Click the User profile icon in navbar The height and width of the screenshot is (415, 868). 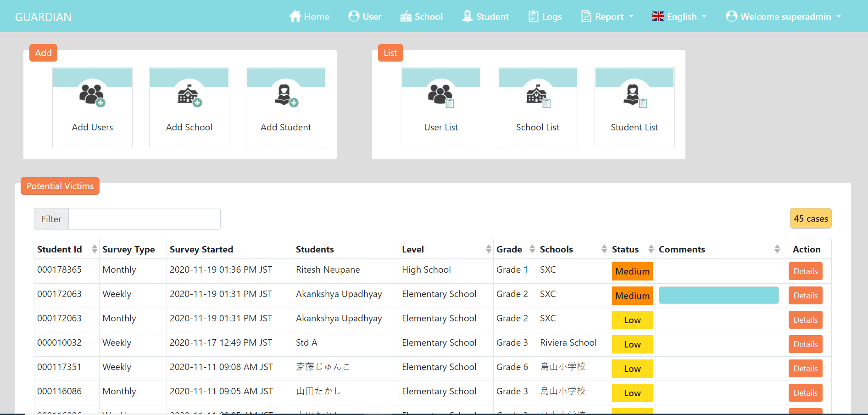[x=354, y=17]
